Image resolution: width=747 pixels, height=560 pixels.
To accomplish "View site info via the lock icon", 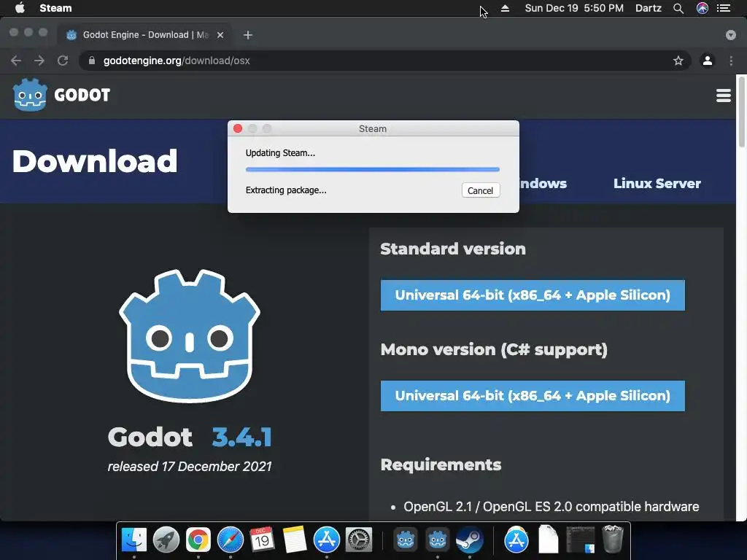I will tap(92, 61).
